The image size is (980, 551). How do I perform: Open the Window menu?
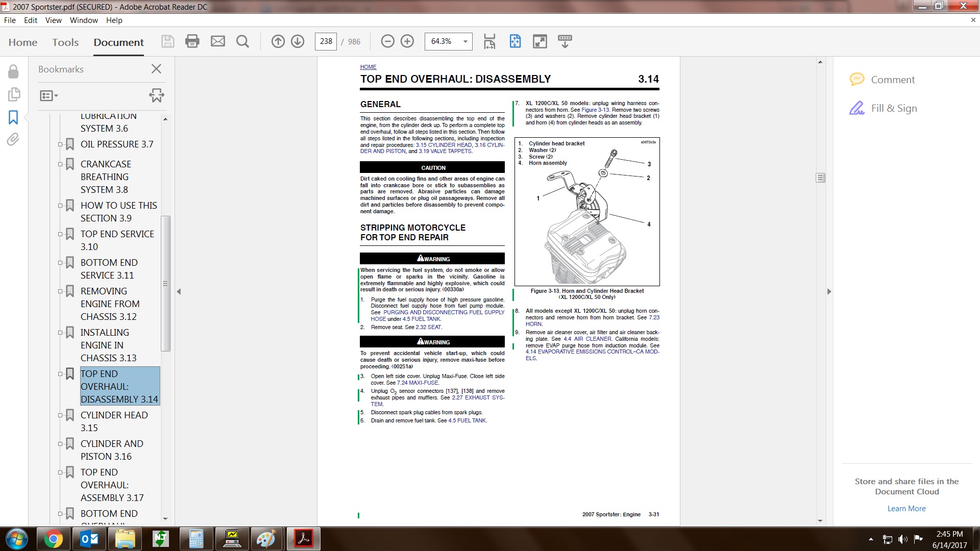(84, 20)
